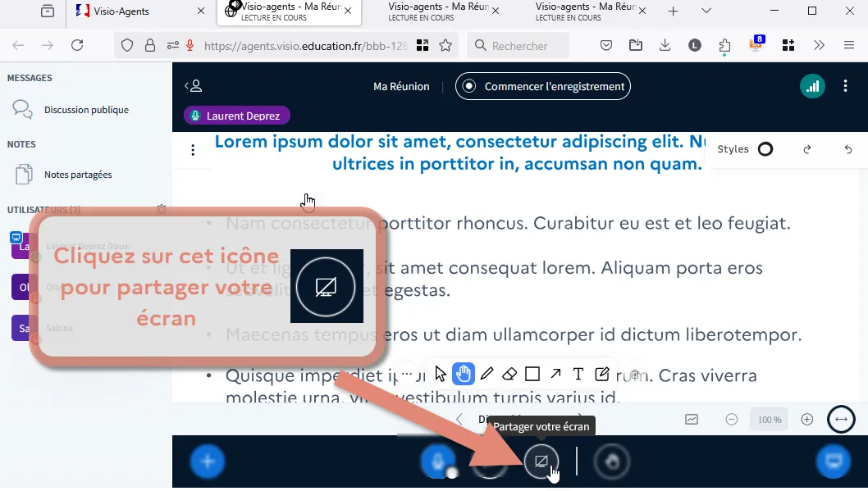
Task: Mute the microphone button in bottom bar
Action: (x=437, y=461)
